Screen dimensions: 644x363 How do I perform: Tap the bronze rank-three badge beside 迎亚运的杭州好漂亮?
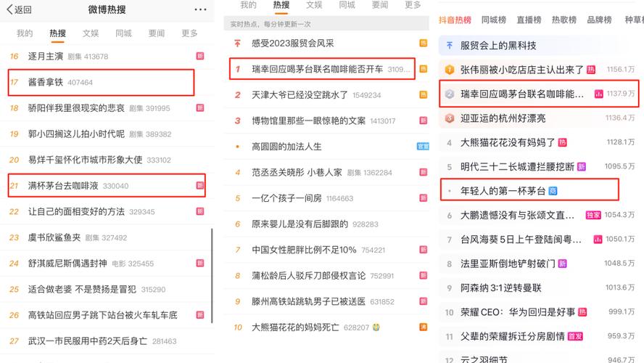click(450, 118)
